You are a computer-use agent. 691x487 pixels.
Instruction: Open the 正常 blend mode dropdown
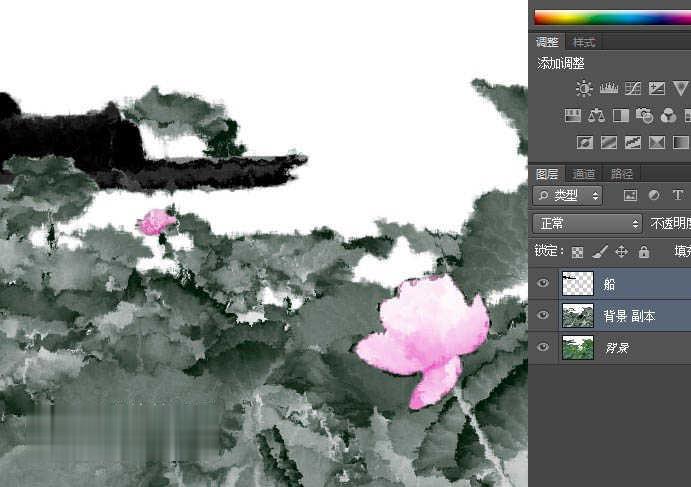click(587, 223)
